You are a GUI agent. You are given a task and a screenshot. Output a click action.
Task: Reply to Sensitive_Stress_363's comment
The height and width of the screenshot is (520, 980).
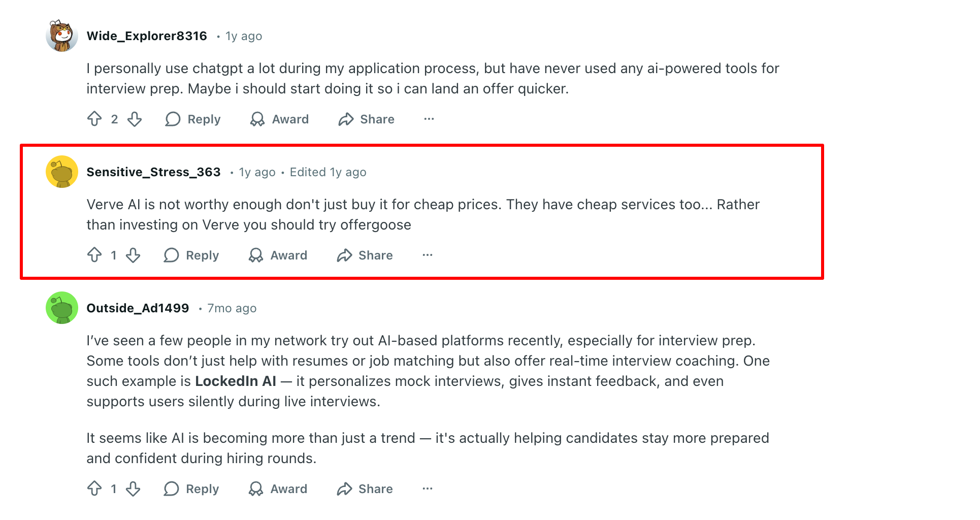(x=191, y=255)
